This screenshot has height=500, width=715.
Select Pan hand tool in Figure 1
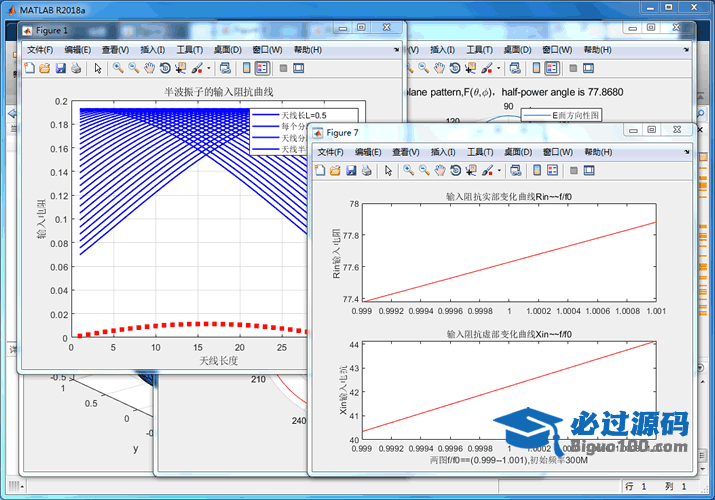point(150,68)
